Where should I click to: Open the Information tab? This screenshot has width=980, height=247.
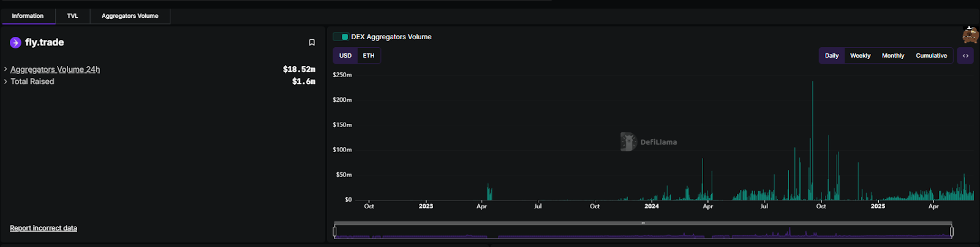coord(28,16)
